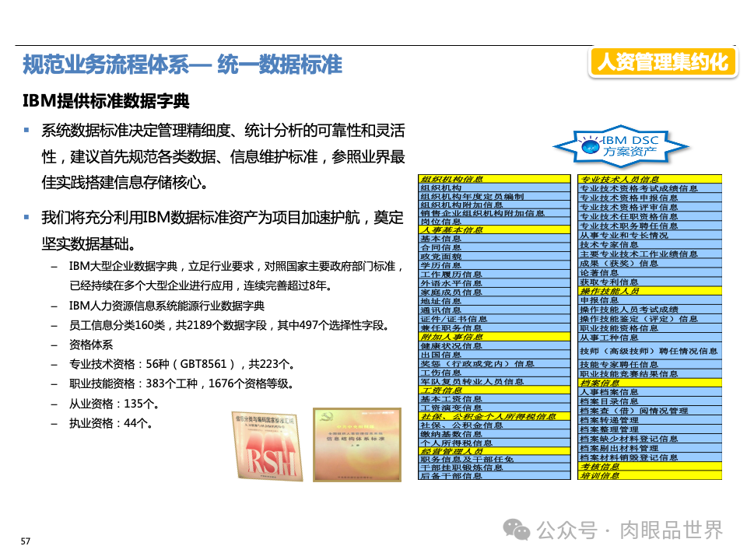
Task: Click the row 从事工种信息
Action: click(x=650, y=338)
